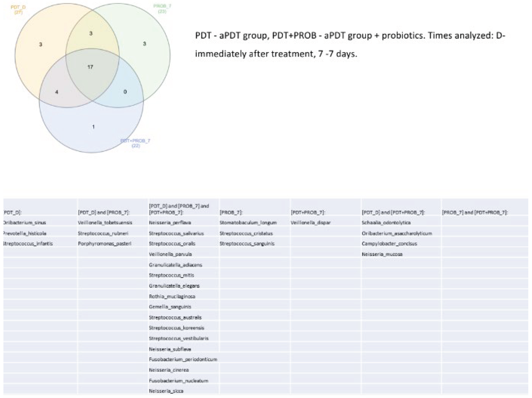This screenshot has height=398, width=532.
Task: Select the [PROB_7] and [PDT+PROB_7]: column header
Action: point(475,212)
